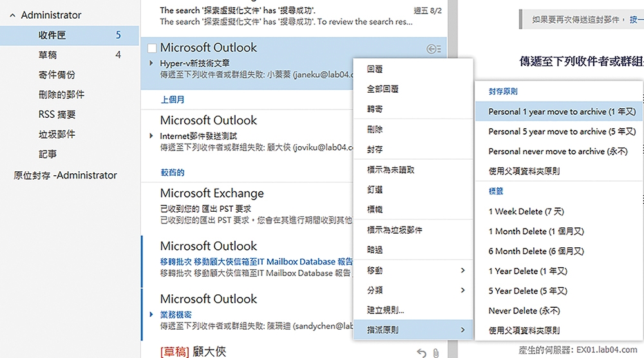Viewport: 644px width, 358px height.
Task: Collapse the 較舊的 date group header
Action: click(x=173, y=173)
